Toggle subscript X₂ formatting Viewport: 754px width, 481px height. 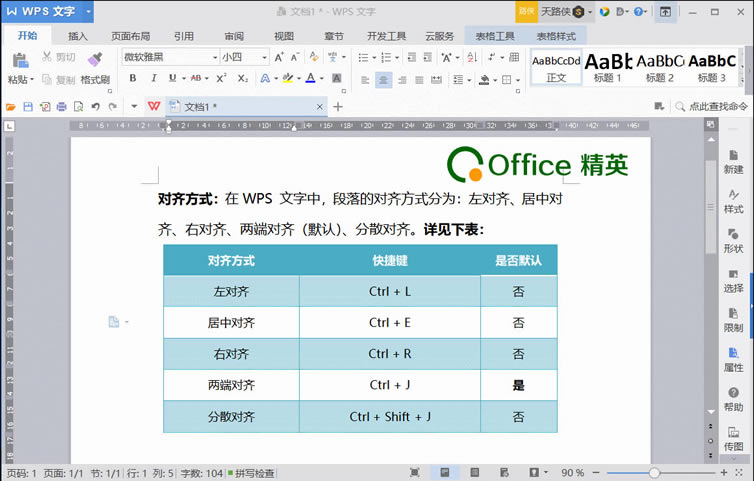click(x=243, y=78)
